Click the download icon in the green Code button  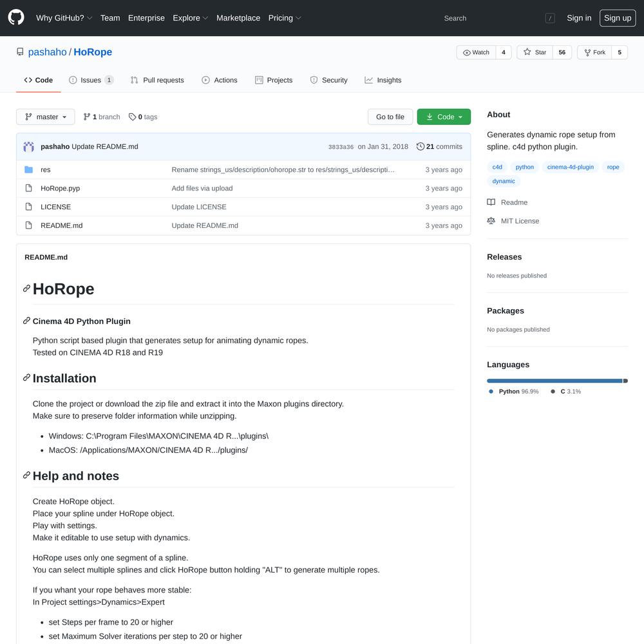click(430, 117)
